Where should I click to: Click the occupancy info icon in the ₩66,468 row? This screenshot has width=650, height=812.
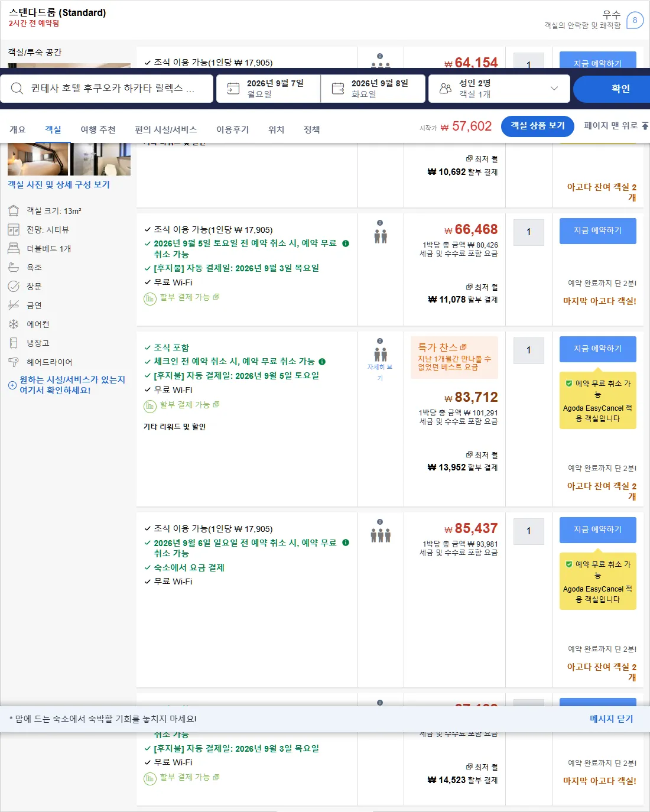click(x=380, y=223)
